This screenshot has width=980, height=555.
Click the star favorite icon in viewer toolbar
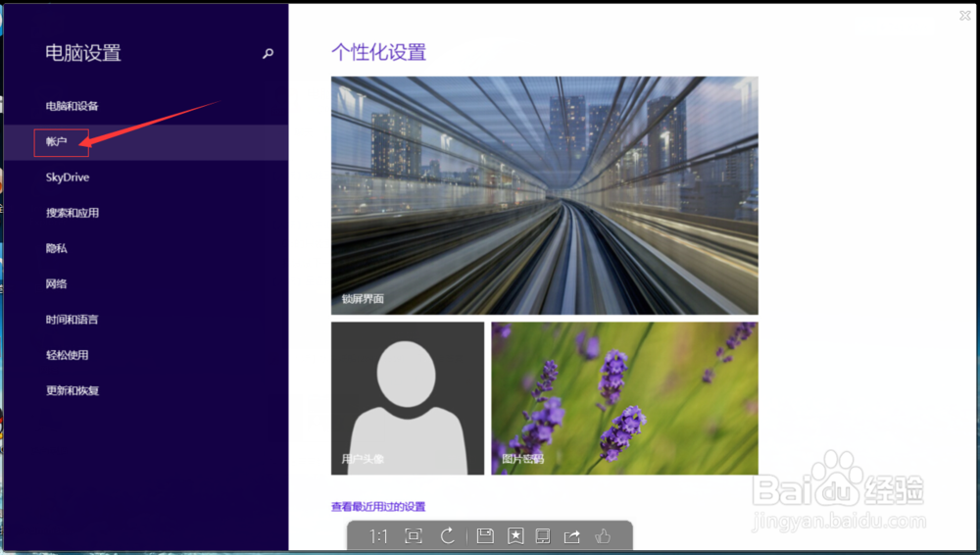click(x=515, y=536)
